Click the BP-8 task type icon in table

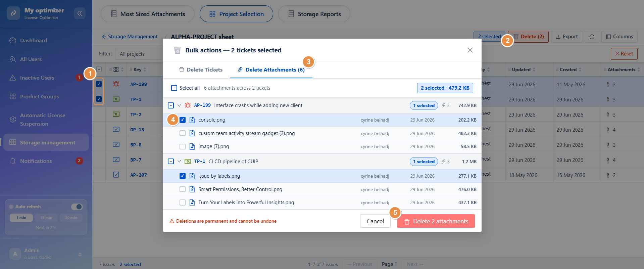[x=116, y=144]
